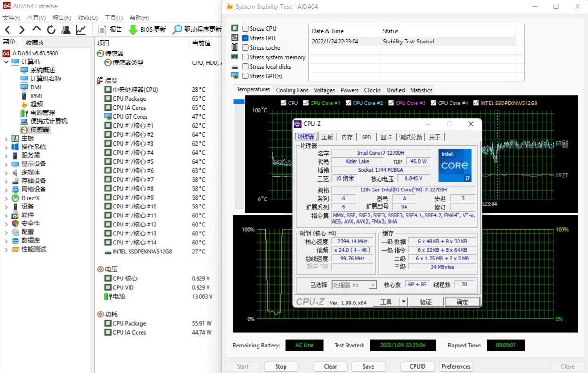Open the 文件(F) menu
This screenshot has height=373, width=588.
[11, 18]
